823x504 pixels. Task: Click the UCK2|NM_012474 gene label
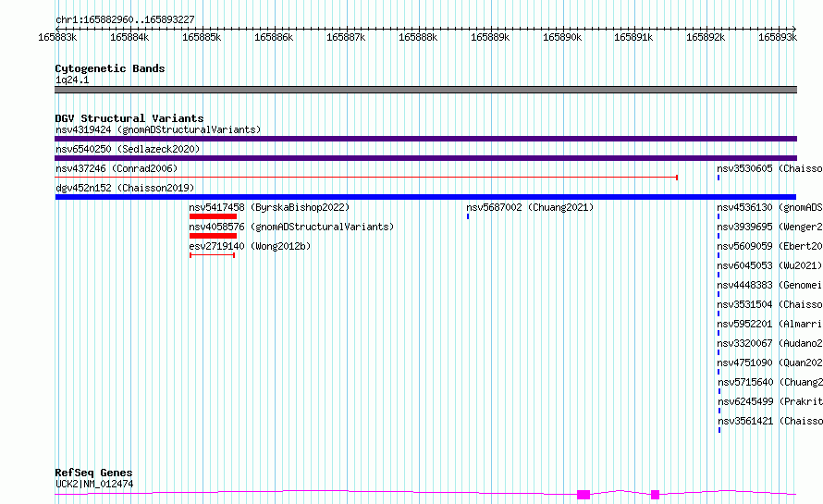pyautogui.click(x=94, y=484)
